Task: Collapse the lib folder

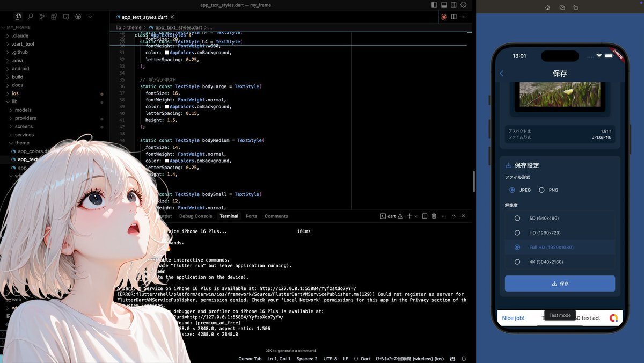Action: tap(14, 101)
